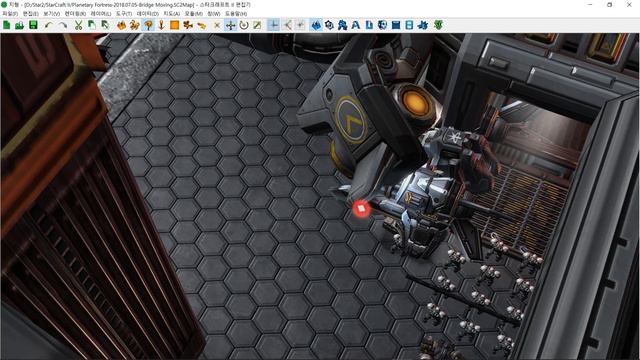Restore down the editor window
640x360 pixels.
tap(609, 4)
